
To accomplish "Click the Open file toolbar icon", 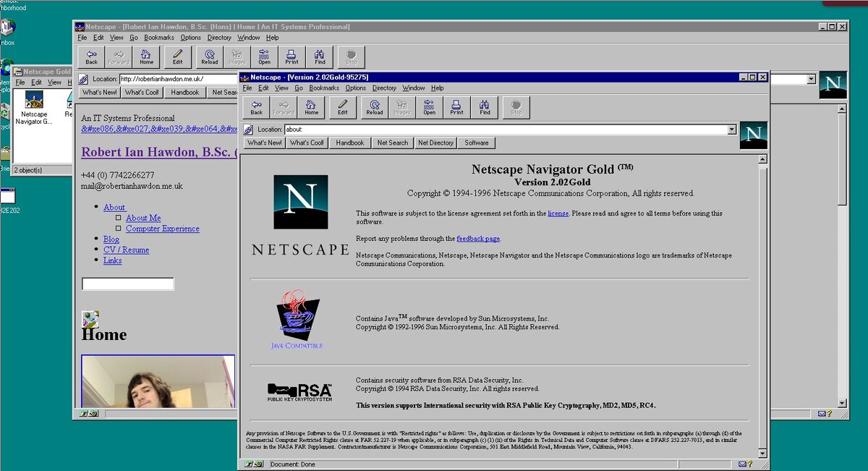I will pos(430,107).
